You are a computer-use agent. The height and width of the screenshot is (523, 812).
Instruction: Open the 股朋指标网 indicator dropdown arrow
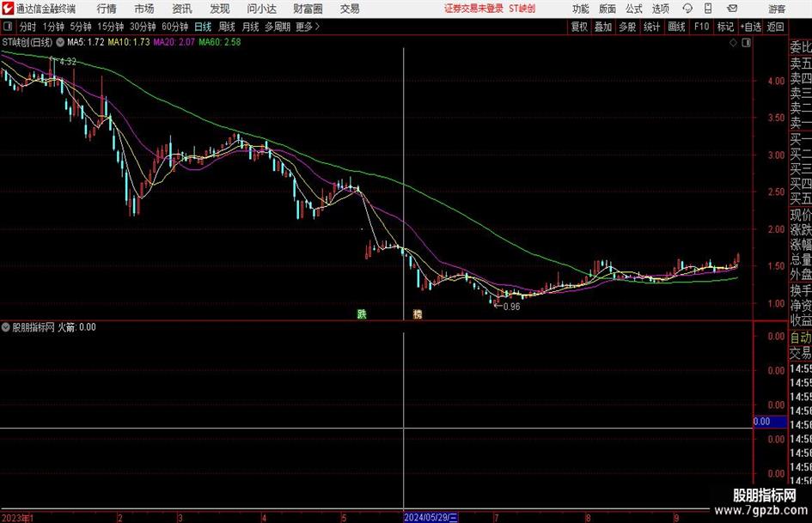click(6, 327)
